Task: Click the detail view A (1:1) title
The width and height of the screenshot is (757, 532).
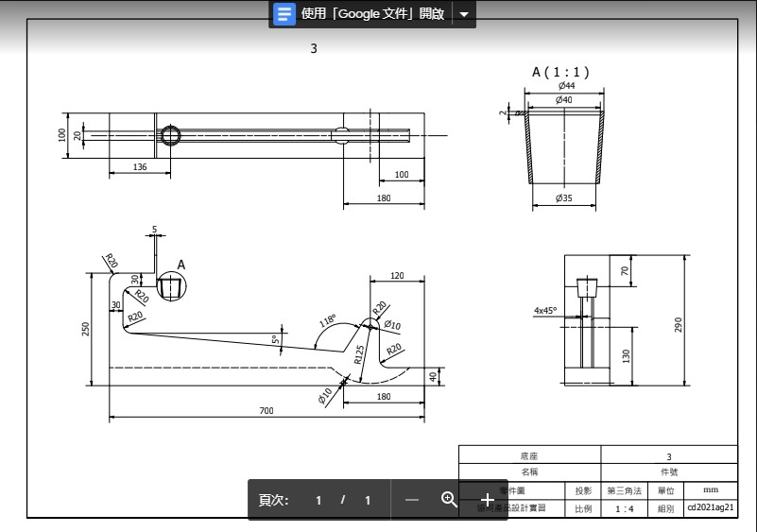Action: (560, 72)
